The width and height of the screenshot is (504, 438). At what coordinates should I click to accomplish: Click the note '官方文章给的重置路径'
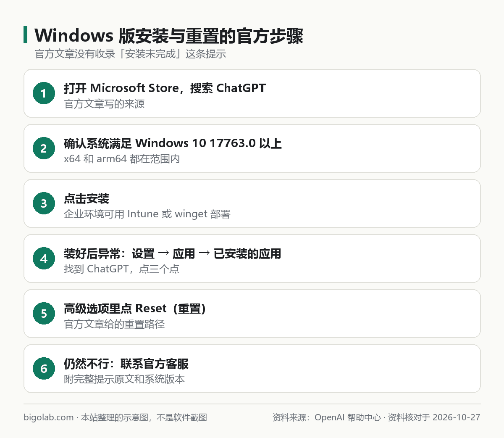coord(114,324)
